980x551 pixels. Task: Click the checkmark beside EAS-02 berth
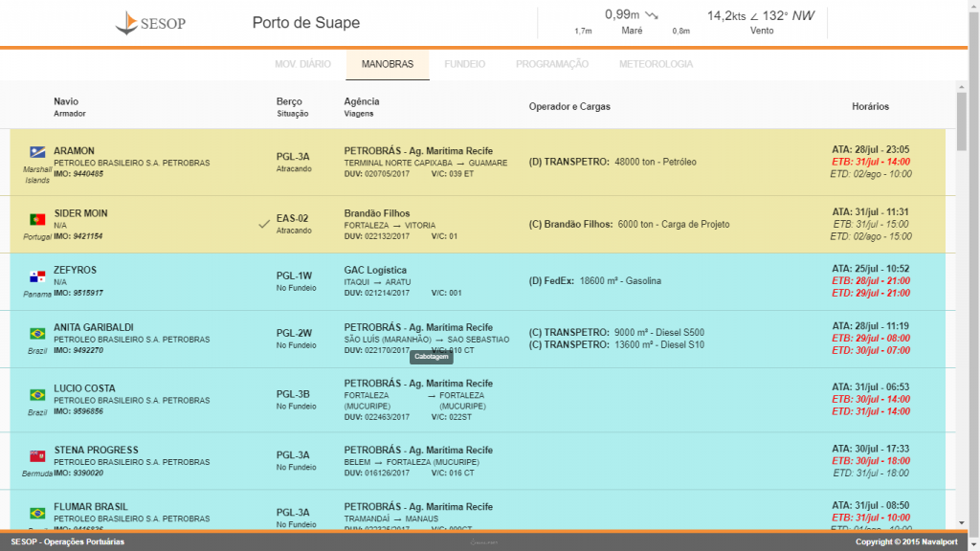pos(264,224)
